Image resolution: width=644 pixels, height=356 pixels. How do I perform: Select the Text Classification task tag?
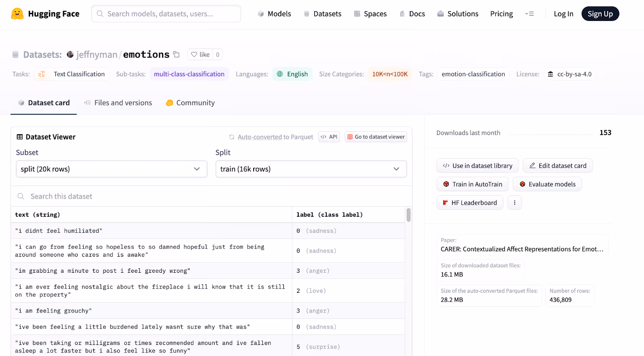[x=72, y=74]
